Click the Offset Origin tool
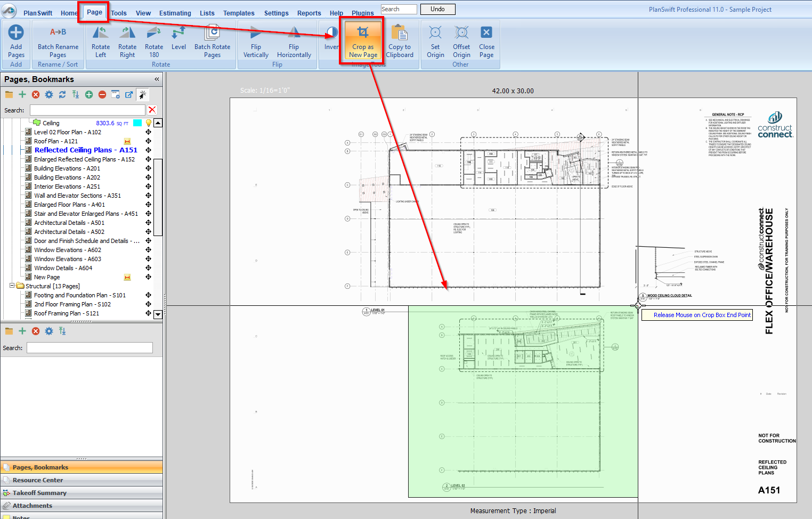Image resolution: width=812 pixels, height=519 pixels. (x=461, y=42)
